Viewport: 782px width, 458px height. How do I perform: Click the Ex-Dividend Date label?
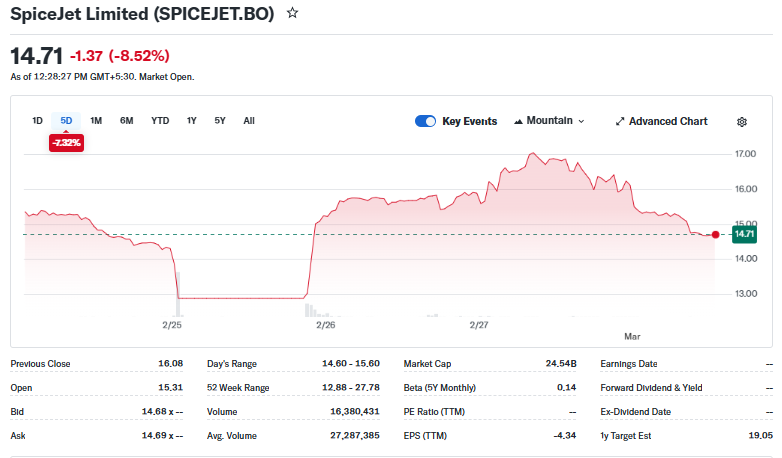click(x=635, y=412)
